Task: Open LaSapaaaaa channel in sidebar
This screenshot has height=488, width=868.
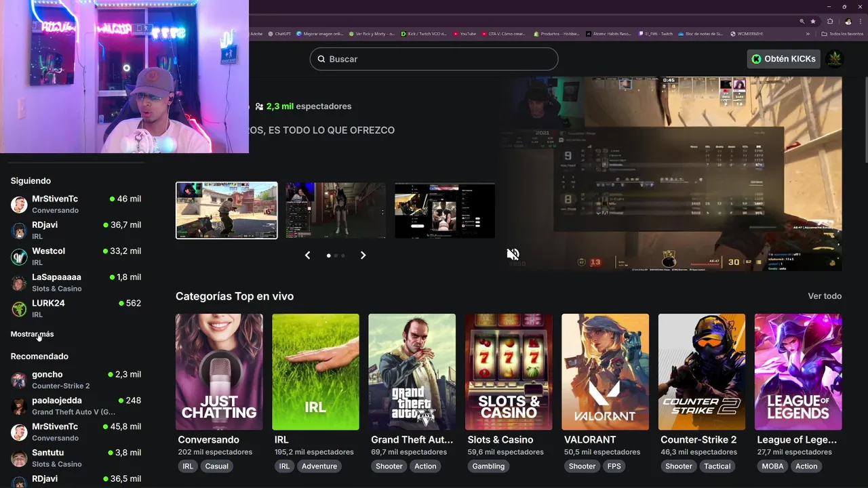Action: coord(76,283)
